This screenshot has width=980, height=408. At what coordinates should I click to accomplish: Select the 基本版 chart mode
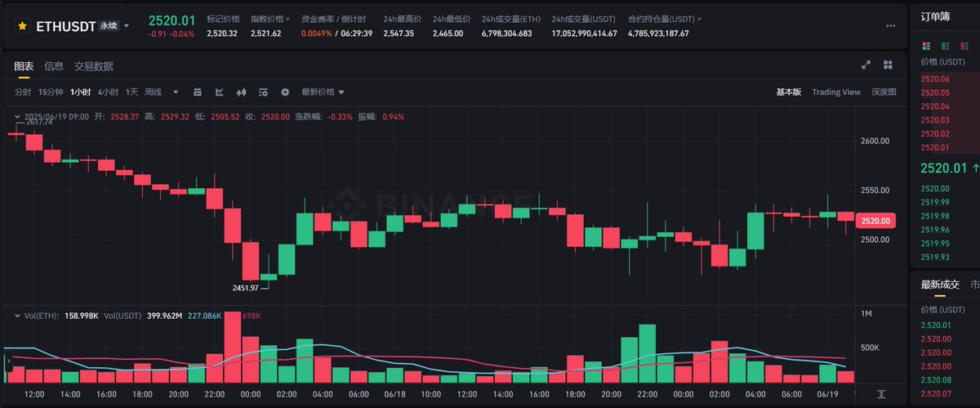click(788, 92)
